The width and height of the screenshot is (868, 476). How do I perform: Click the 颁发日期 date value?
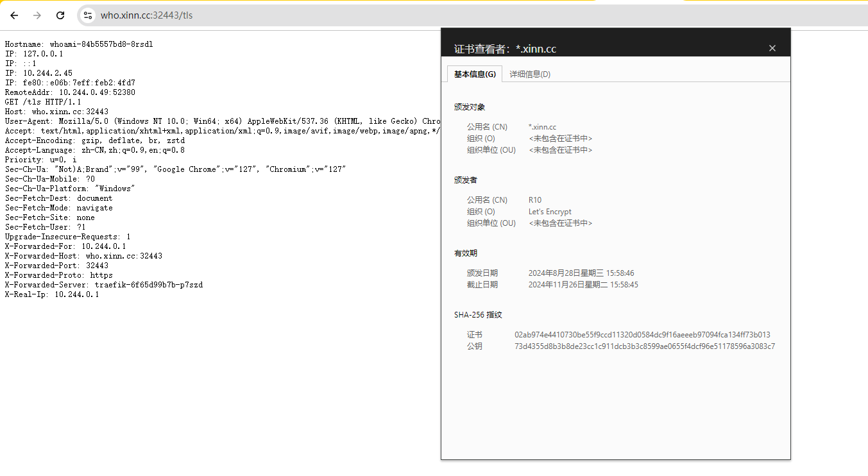pyautogui.click(x=581, y=273)
